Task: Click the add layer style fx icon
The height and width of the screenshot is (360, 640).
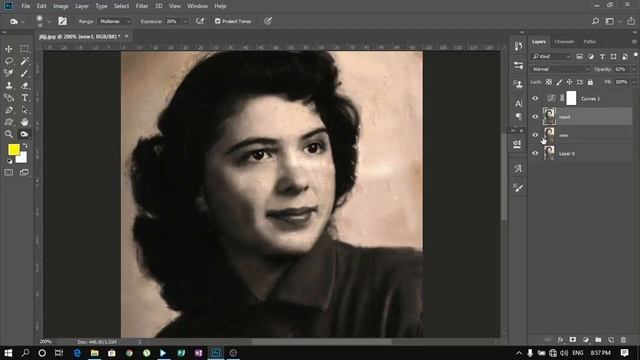Action: click(x=560, y=340)
